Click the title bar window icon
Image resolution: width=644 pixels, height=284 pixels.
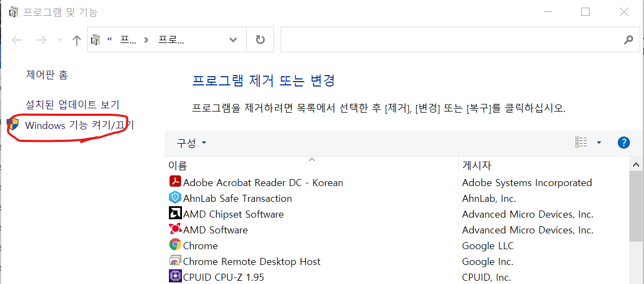coord(14,13)
